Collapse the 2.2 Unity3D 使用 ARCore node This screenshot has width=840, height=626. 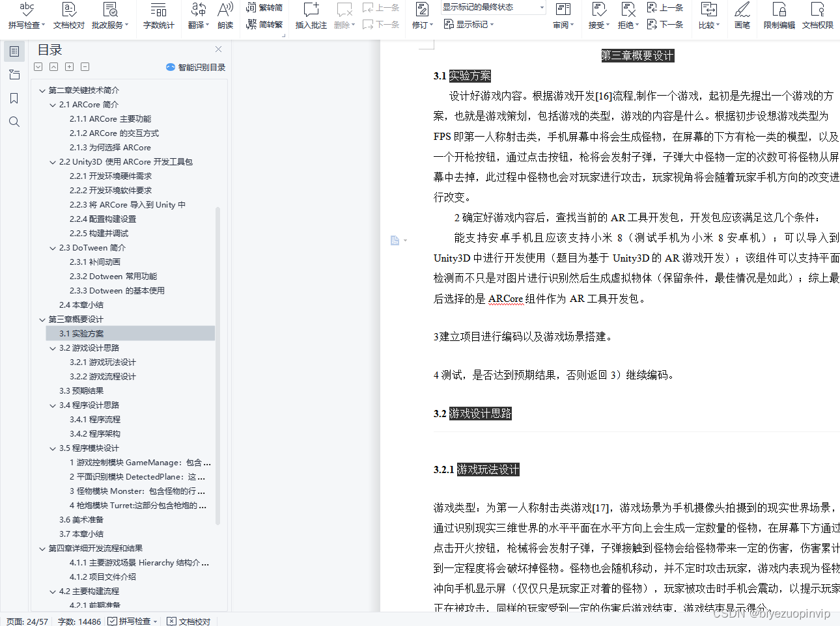click(53, 162)
